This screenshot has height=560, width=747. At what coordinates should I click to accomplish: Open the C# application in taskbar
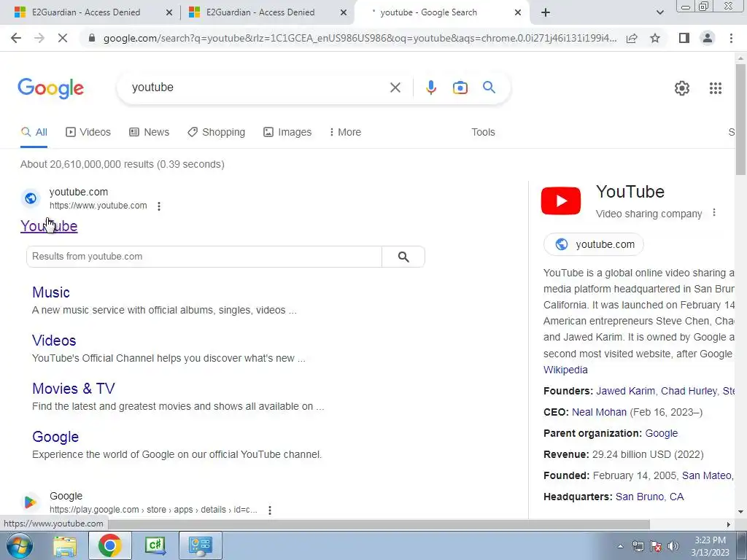[155, 545]
